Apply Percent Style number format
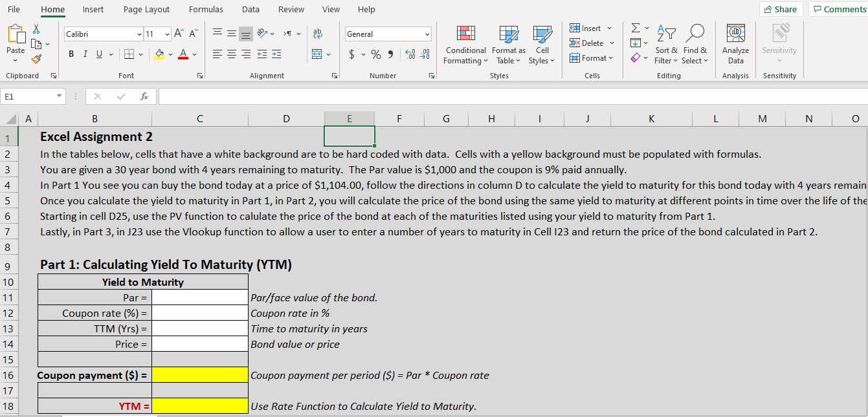The image size is (868, 417). (375, 54)
